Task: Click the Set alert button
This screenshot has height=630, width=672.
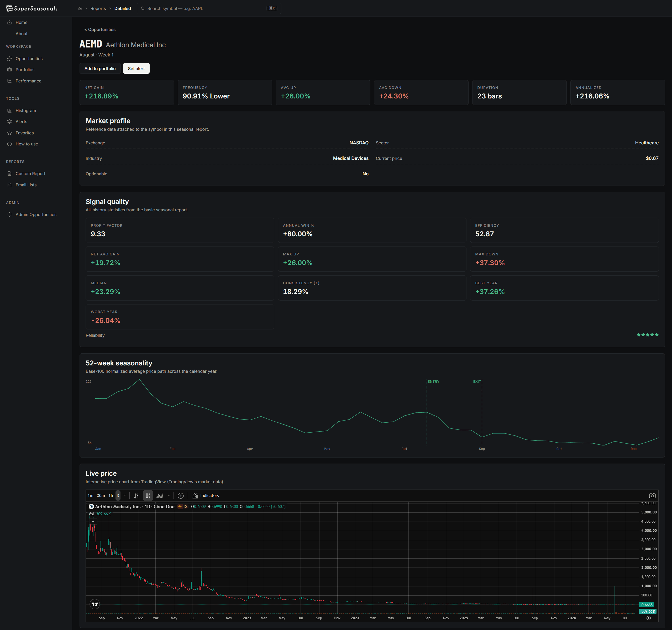Action: click(136, 69)
